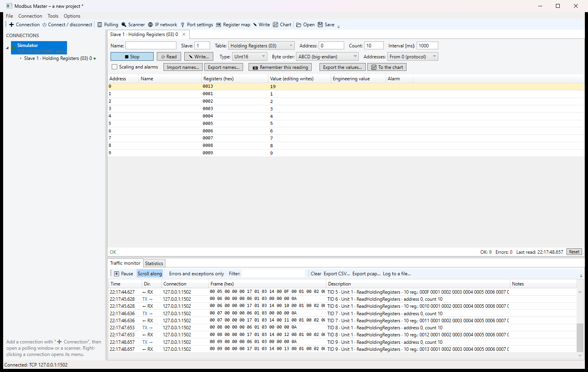Send data To the chart
Viewport: 588px width, 372px height.
tap(387, 67)
